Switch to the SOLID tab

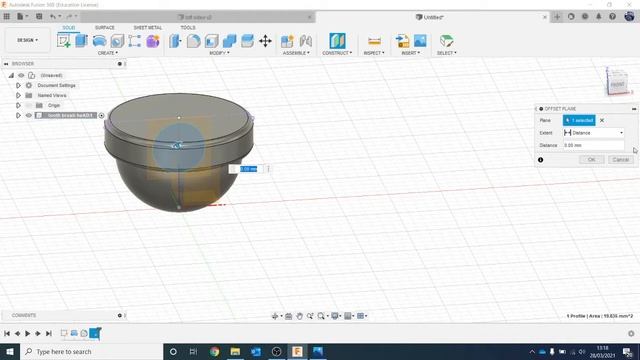(69, 27)
